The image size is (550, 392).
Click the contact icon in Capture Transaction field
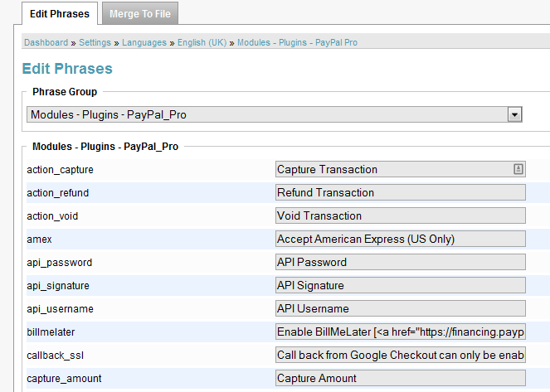coord(518,169)
